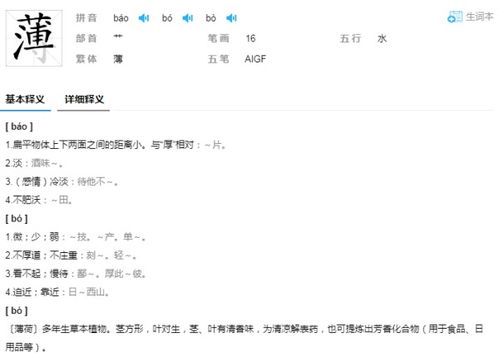Click the [ báo ] section heading
Screen dimensions: 499x362
pyautogui.click(x=19, y=126)
